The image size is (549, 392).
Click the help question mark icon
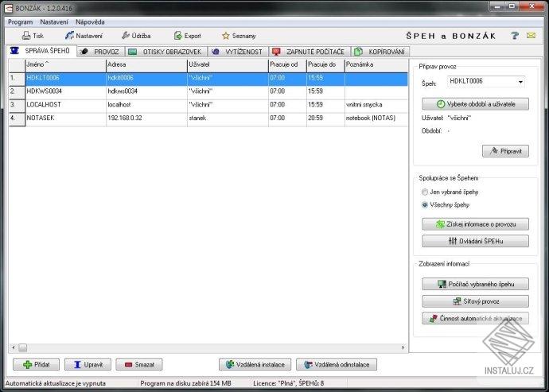tap(515, 35)
